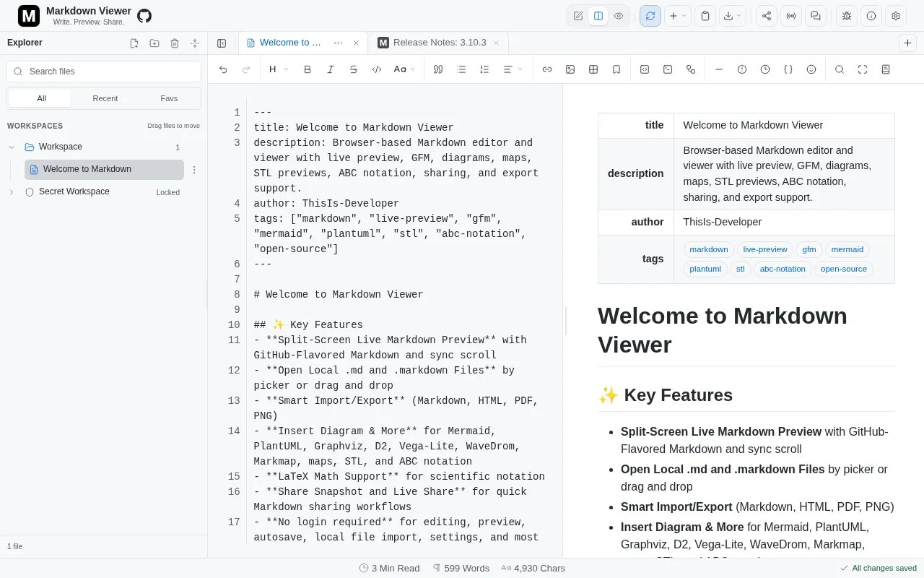Image resolution: width=924 pixels, height=578 pixels.
Task: Insert a blockquote
Action: (437, 69)
